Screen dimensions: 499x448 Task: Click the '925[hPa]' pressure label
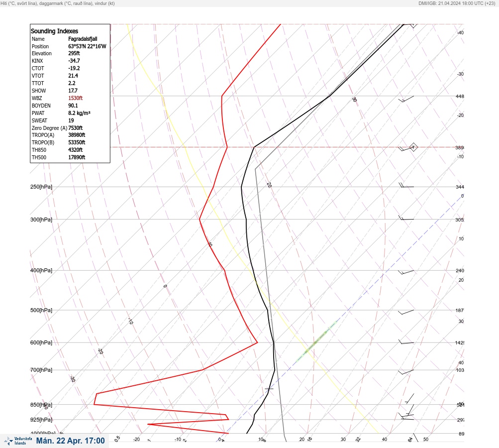tap(41, 420)
